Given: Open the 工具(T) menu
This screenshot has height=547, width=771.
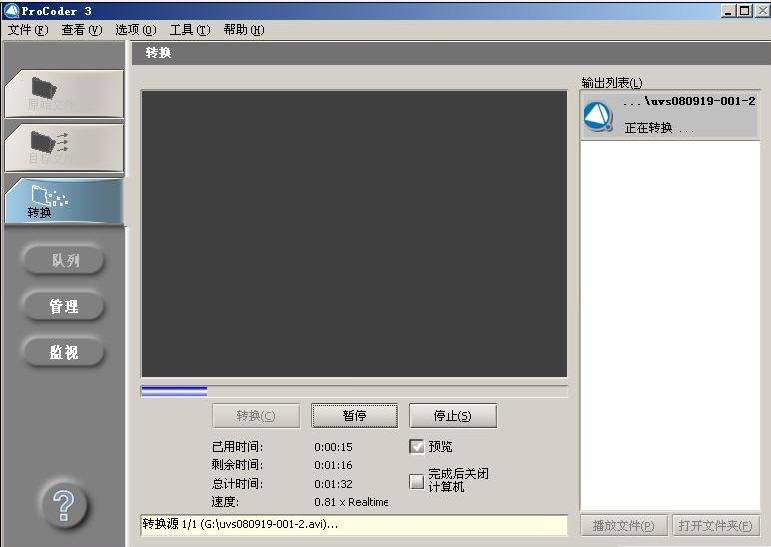Looking at the screenshot, I should tap(190, 30).
